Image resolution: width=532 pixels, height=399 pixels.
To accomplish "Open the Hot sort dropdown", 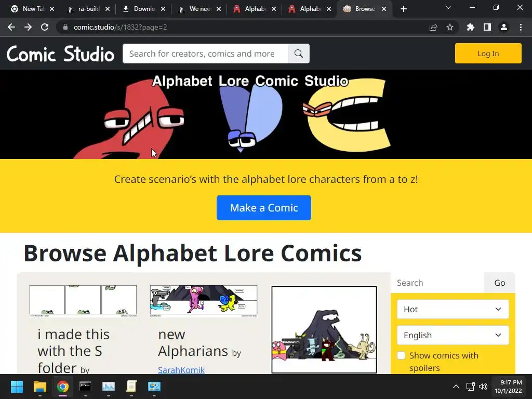I will 453,309.
